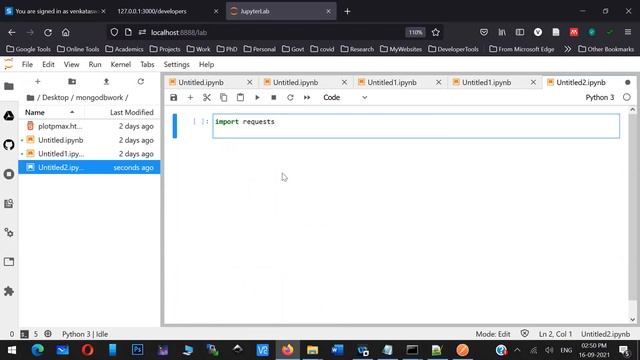
Task: Click the notebook trust shield icon
Action: 525,334
